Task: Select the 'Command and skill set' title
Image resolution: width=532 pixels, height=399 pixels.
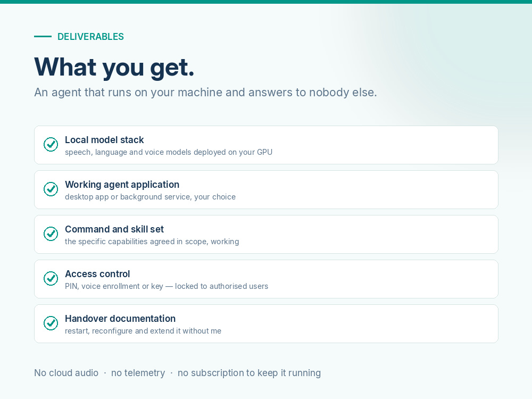Action: click(x=114, y=229)
